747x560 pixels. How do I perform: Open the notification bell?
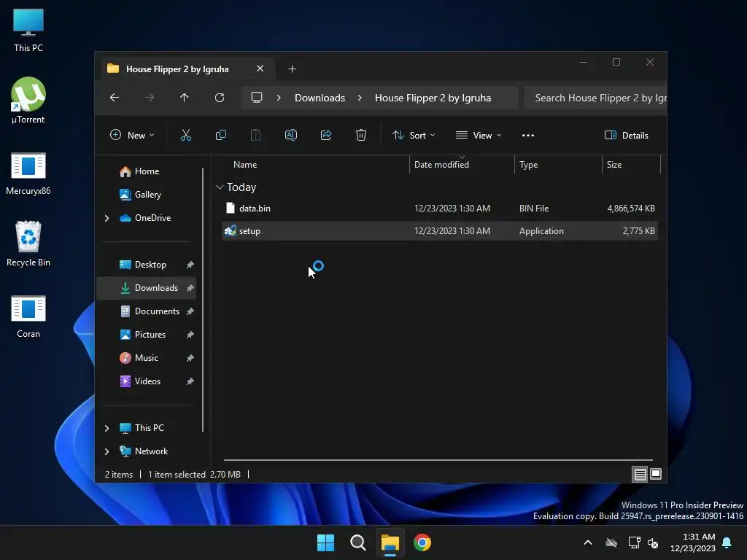click(x=727, y=542)
